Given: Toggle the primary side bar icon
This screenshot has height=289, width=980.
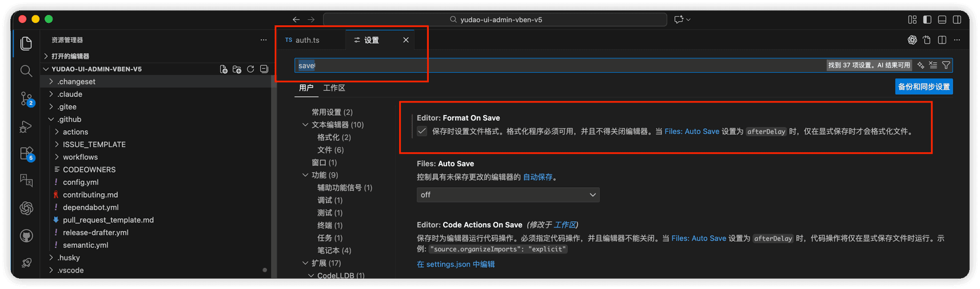Looking at the screenshot, I should pyautogui.click(x=927, y=19).
